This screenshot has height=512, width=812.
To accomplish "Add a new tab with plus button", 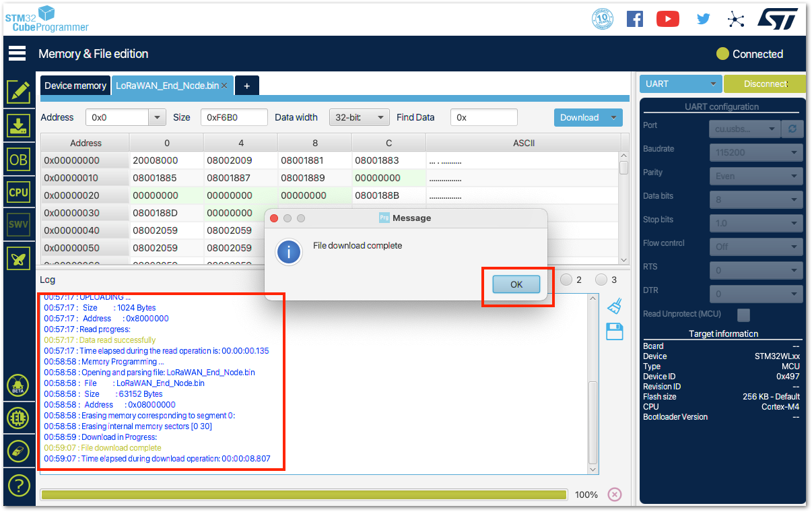I will (x=246, y=86).
